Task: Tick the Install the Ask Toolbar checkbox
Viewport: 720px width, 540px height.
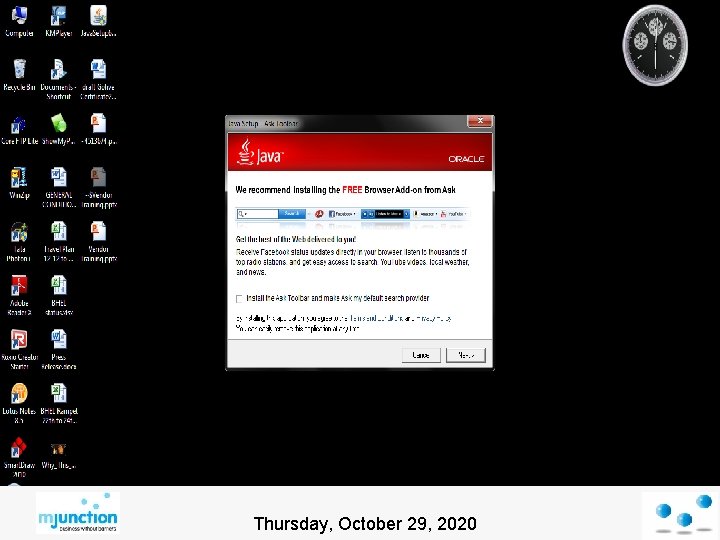Action: (x=239, y=299)
